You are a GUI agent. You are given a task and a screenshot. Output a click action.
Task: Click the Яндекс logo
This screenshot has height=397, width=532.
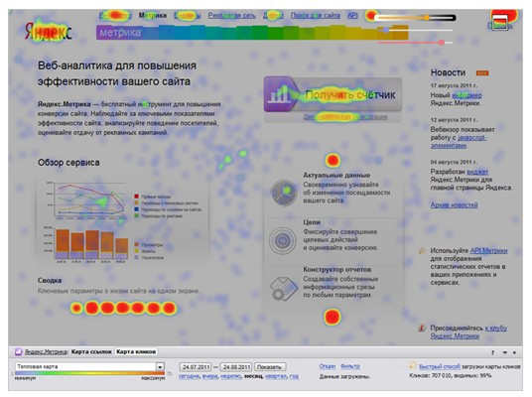(48, 32)
